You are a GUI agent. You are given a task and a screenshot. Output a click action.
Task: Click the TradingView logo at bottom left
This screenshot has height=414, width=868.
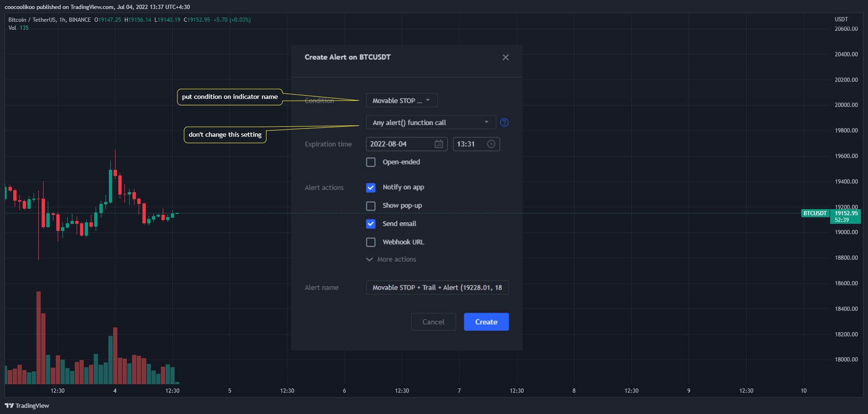(27, 405)
